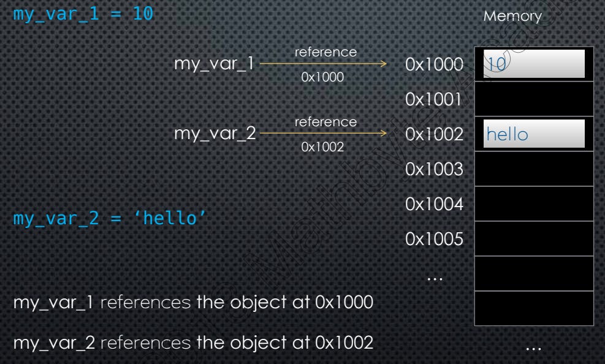Click the code line my_var_2 = 'hello'
This screenshot has width=605, height=364.
tap(110, 219)
